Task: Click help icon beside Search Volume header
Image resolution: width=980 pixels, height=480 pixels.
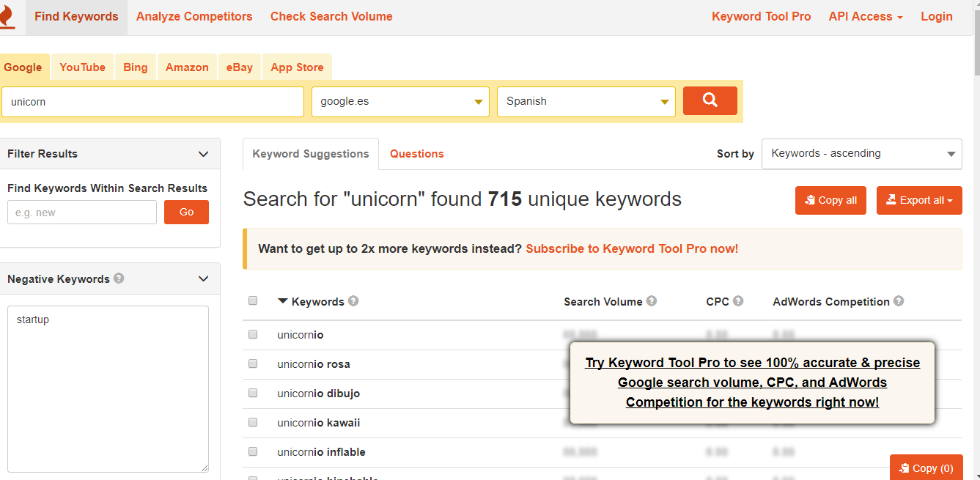Action: coord(652,301)
